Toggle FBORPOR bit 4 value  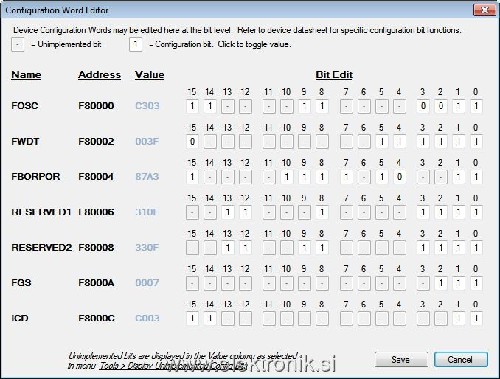(399, 177)
